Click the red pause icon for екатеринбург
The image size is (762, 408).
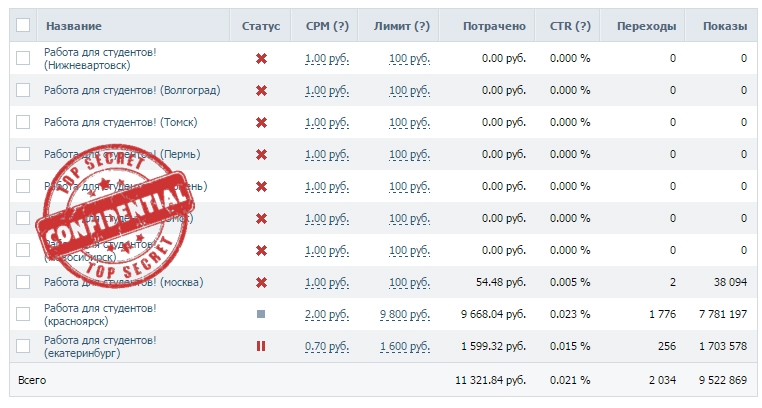(x=262, y=347)
